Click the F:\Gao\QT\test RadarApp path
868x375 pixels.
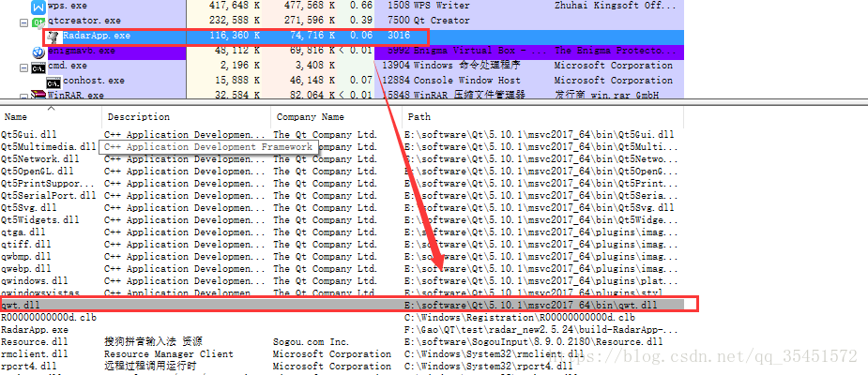542,329
